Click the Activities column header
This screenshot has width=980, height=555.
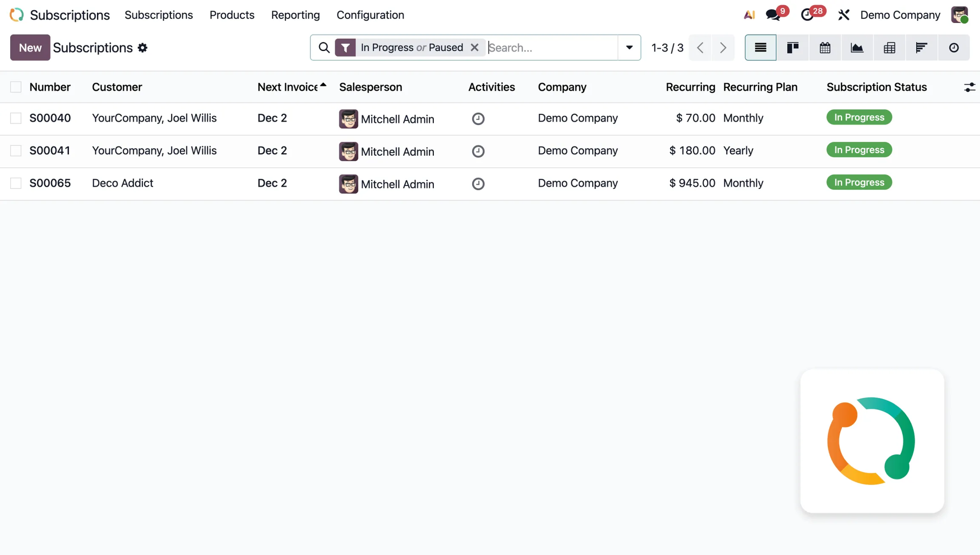[x=492, y=87]
